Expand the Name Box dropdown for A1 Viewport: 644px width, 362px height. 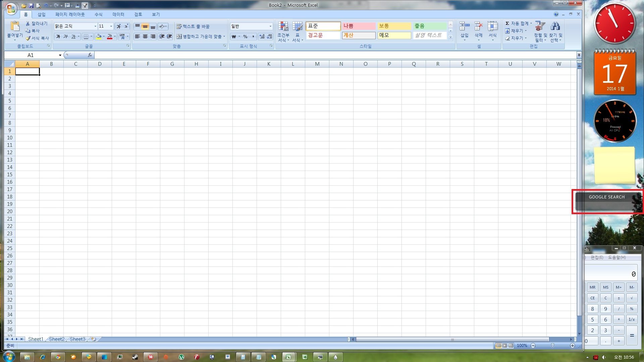(x=60, y=55)
